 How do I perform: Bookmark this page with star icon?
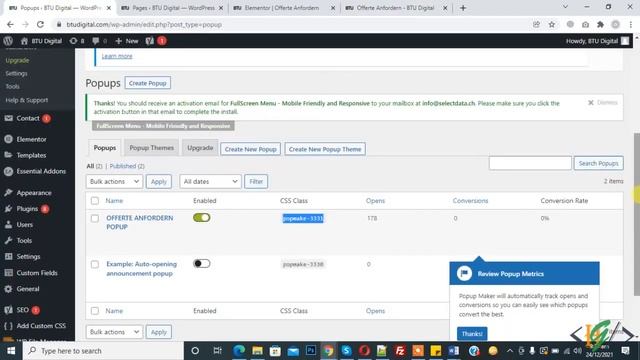[552, 24]
